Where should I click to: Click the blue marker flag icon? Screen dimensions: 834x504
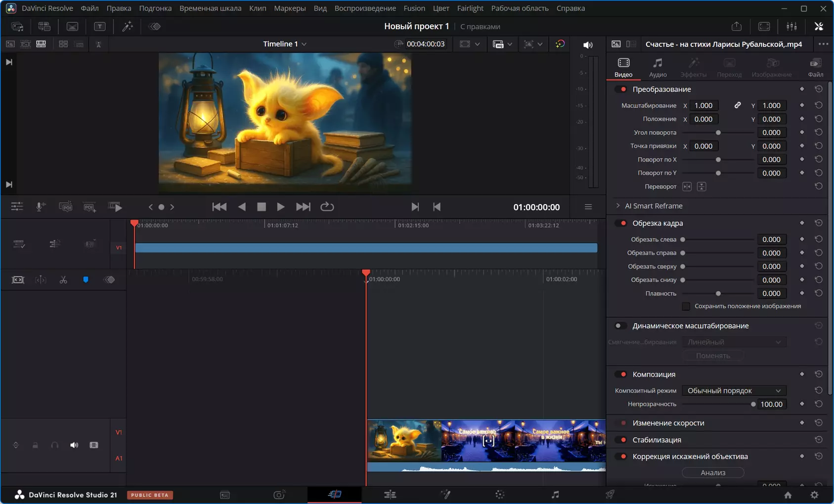(x=86, y=280)
